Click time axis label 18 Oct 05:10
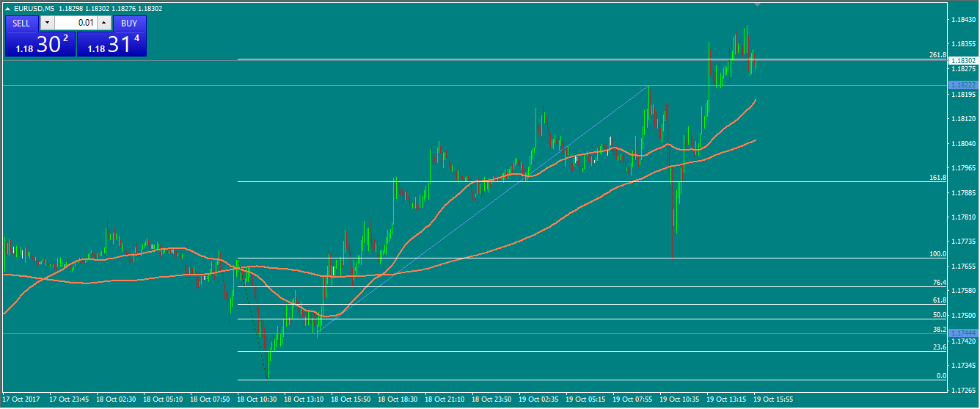Image resolution: width=980 pixels, height=409 pixels. (163, 400)
